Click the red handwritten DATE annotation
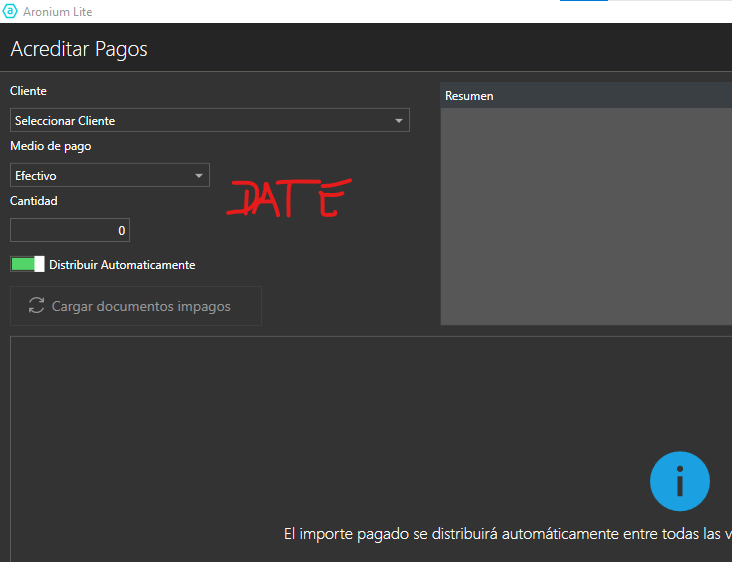 pos(288,199)
